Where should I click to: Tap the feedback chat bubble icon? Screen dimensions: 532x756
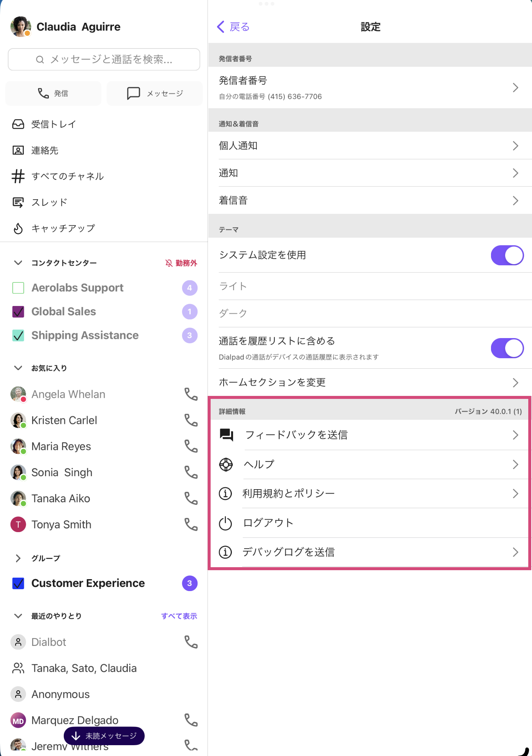(x=226, y=435)
